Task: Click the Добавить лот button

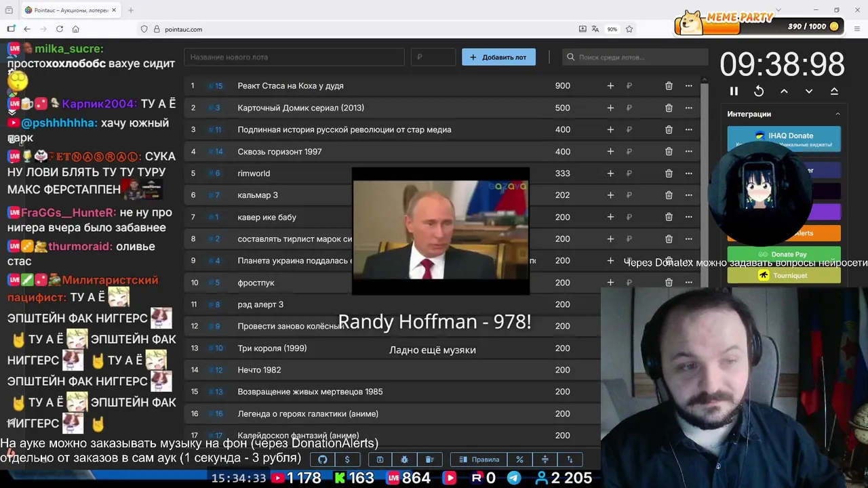Action: click(x=498, y=57)
